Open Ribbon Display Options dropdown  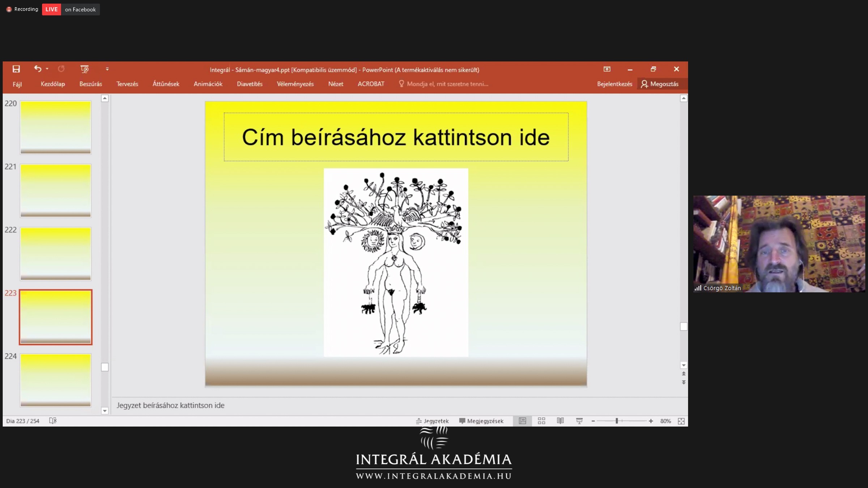607,69
